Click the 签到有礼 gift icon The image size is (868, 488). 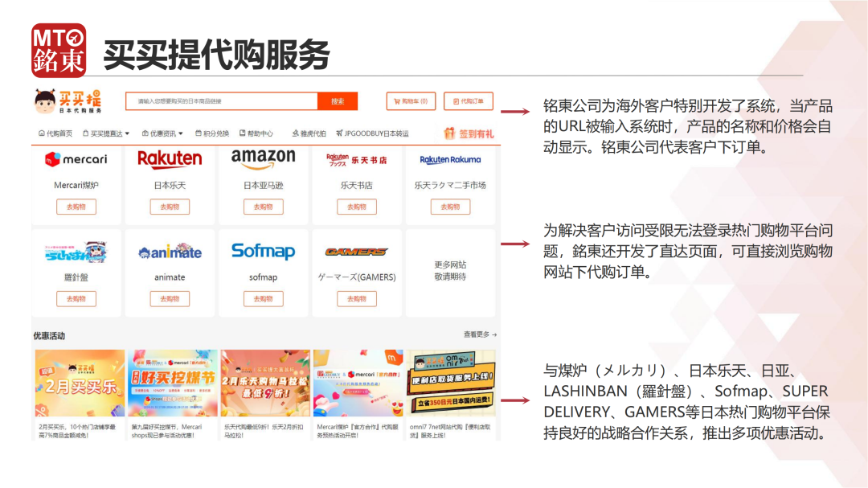[x=449, y=133]
